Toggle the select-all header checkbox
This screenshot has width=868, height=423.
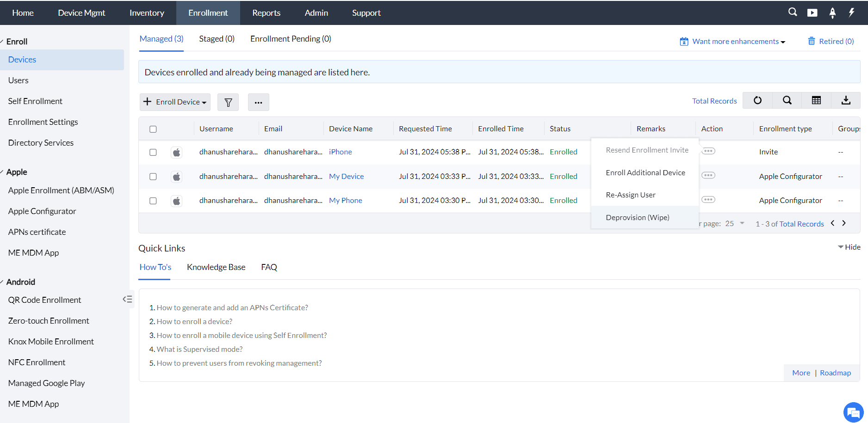coord(153,129)
